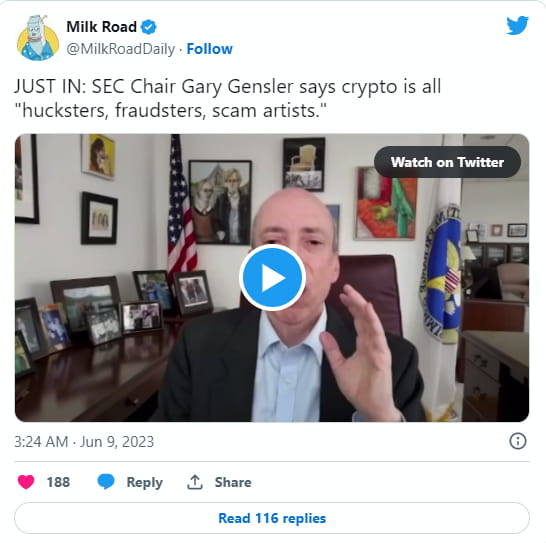Open the Milk Road profile avatar
546x543 pixels.
[38, 38]
